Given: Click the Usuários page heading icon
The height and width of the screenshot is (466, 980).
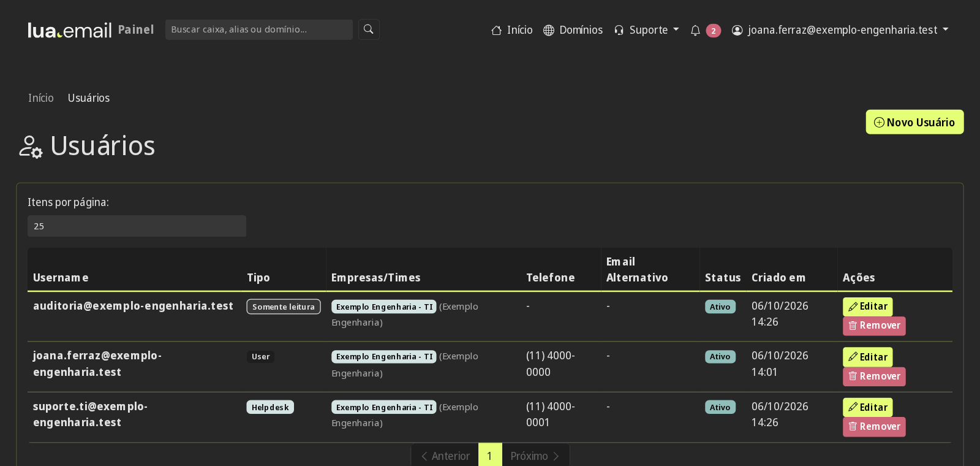Looking at the screenshot, I should (x=31, y=147).
